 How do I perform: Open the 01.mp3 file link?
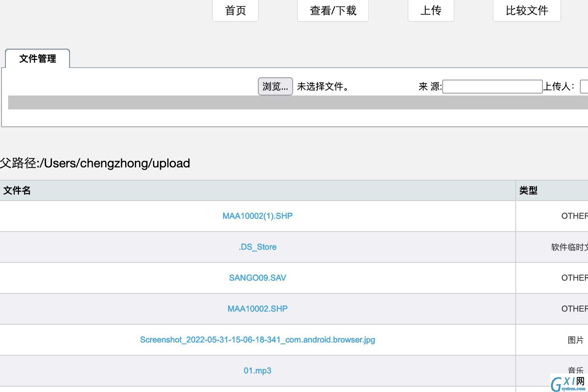[x=257, y=371]
